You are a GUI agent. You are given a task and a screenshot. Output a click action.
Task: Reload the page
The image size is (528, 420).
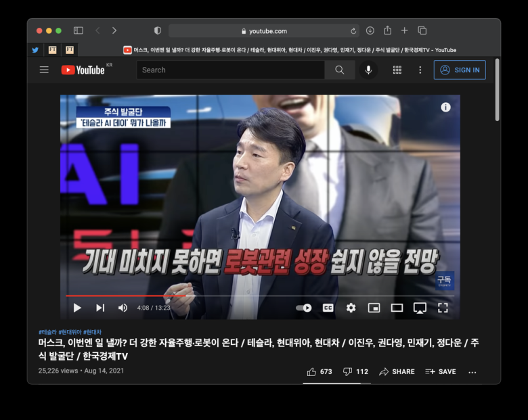[353, 31]
